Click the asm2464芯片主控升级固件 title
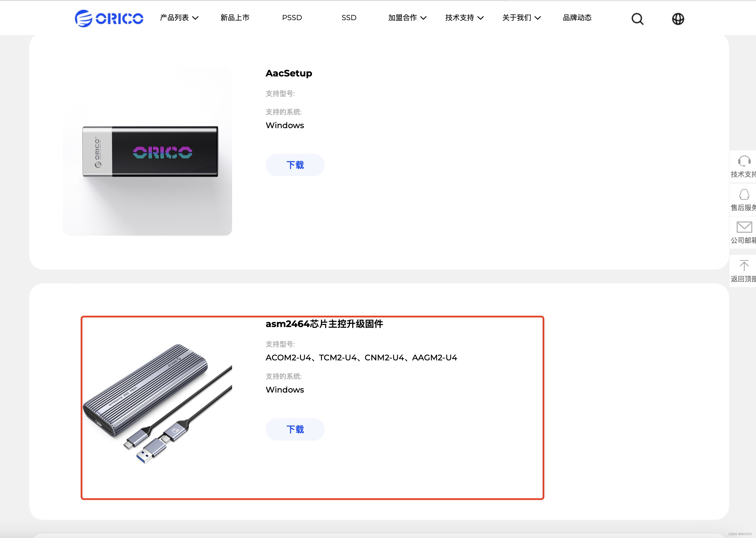 [324, 324]
